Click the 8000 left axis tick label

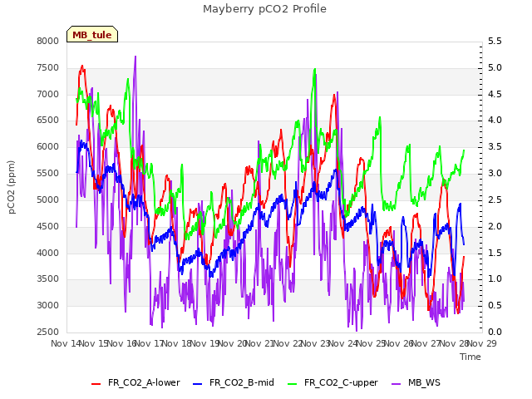coord(48,41)
